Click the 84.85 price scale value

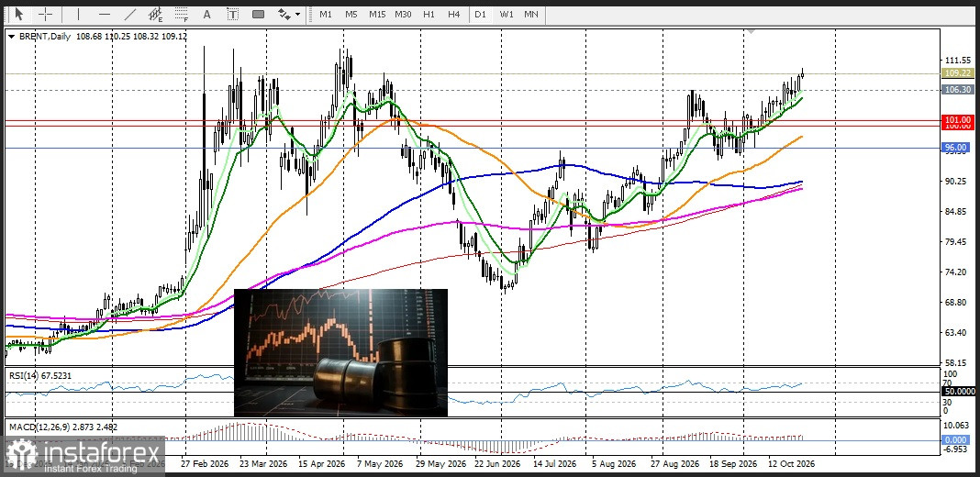957,211
